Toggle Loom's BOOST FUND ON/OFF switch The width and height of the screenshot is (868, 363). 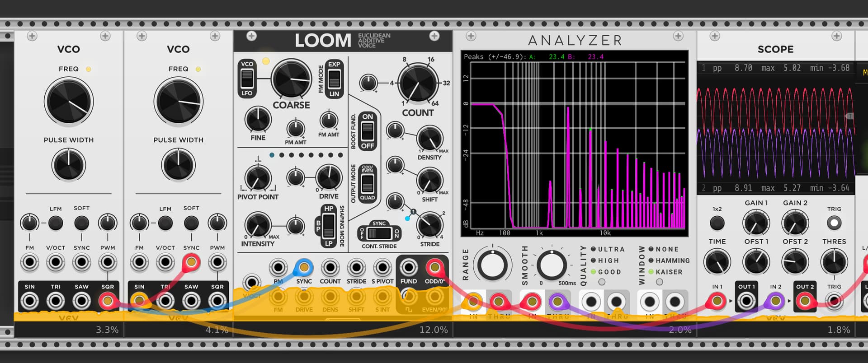368,131
